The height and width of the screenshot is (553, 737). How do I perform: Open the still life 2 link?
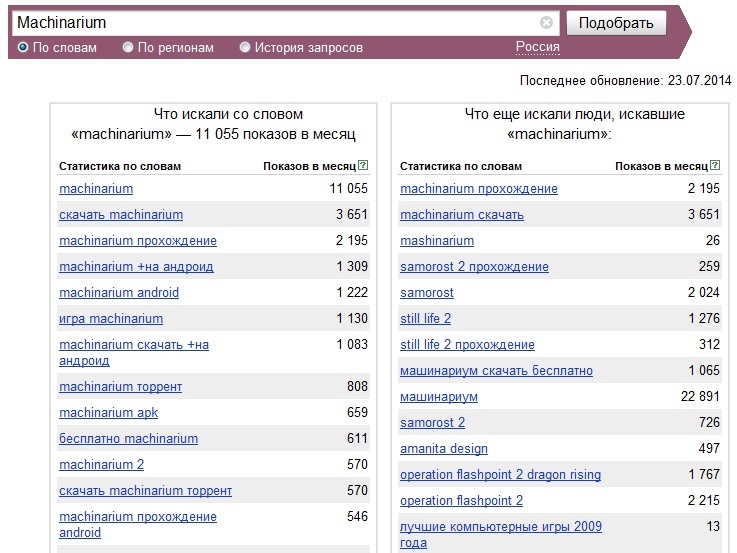[x=425, y=319]
